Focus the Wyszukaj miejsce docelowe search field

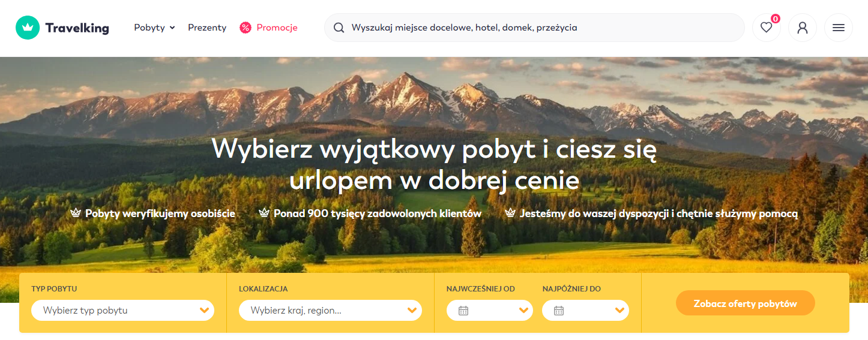click(x=534, y=28)
